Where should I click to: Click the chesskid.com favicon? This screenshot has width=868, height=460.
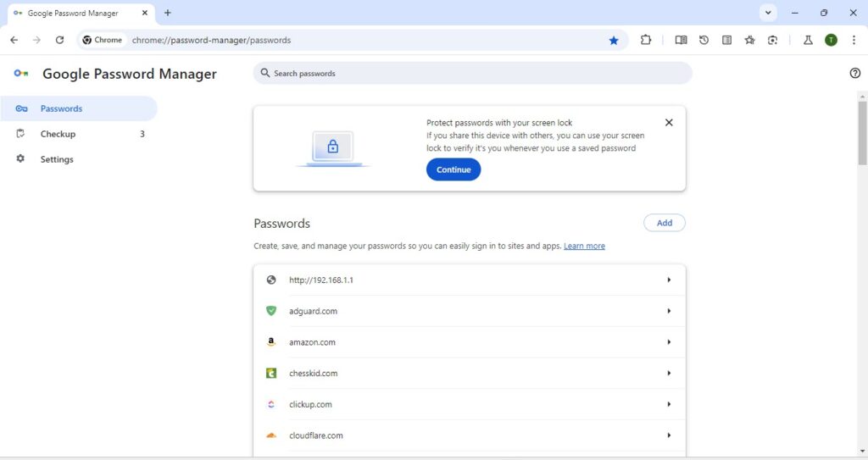(271, 373)
